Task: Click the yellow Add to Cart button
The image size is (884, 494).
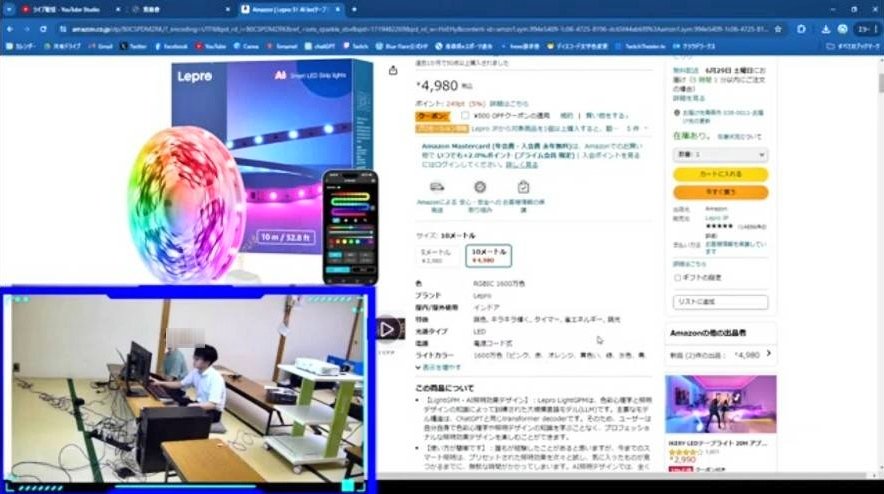Action: [720, 174]
